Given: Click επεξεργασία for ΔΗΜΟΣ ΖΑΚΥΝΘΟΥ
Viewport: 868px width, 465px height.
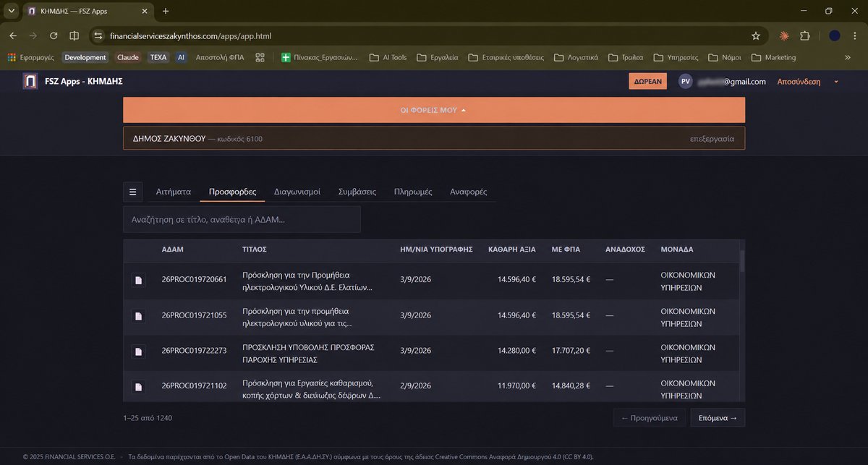Looking at the screenshot, I should pos(712,138).
